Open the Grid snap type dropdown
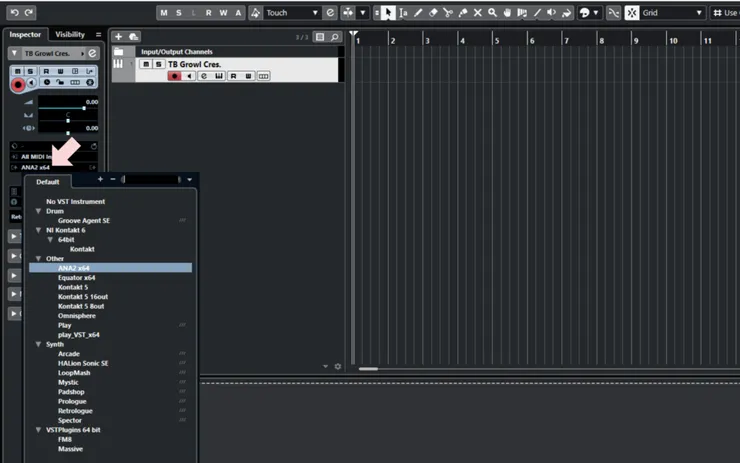Screen dimensions: 740x463 tap(672, 13)
